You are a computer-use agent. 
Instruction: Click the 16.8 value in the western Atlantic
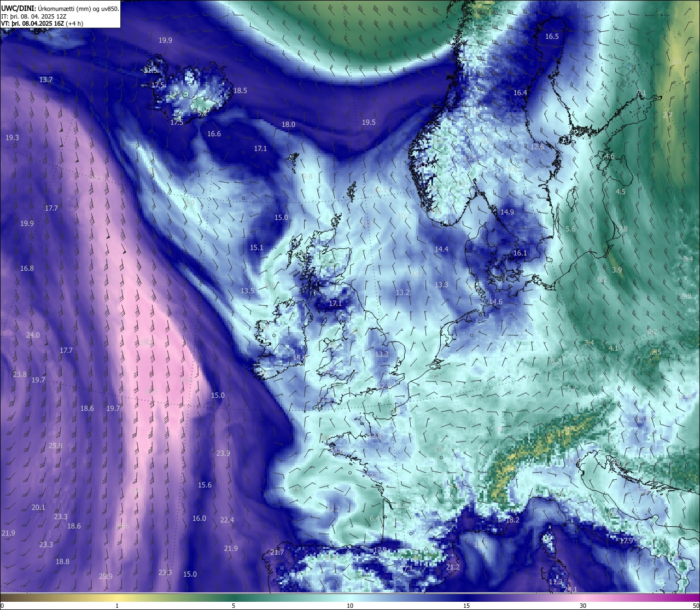(27, 268)
